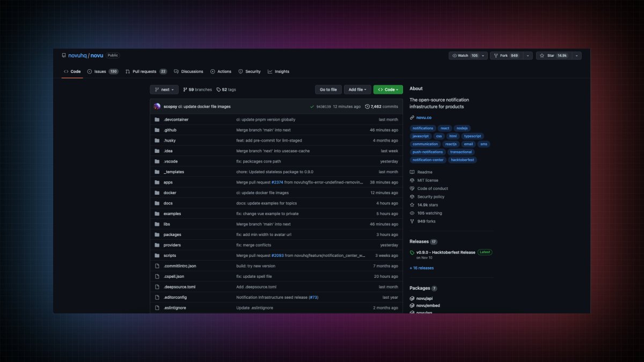Click the 'docs: update examples for topics' commit message
644x362 pixels.
[x=267, y=203]
